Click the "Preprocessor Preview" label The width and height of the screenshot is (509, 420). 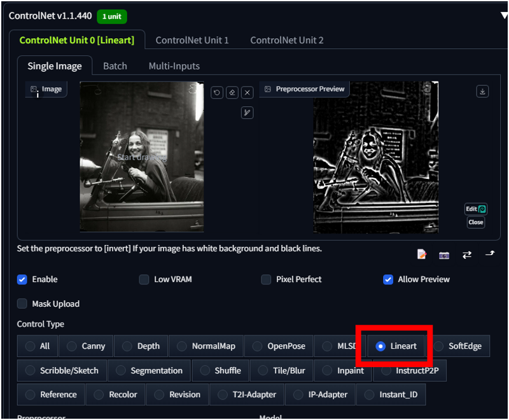(x=310, y=89)
